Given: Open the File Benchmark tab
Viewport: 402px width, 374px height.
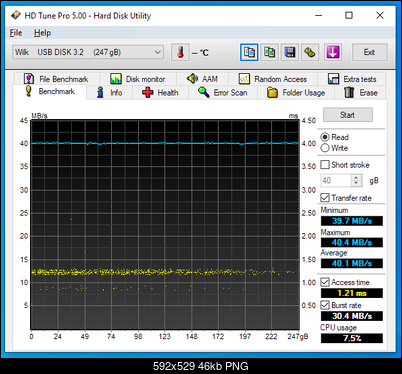Looking at the screenshot, I should [56, 79].
